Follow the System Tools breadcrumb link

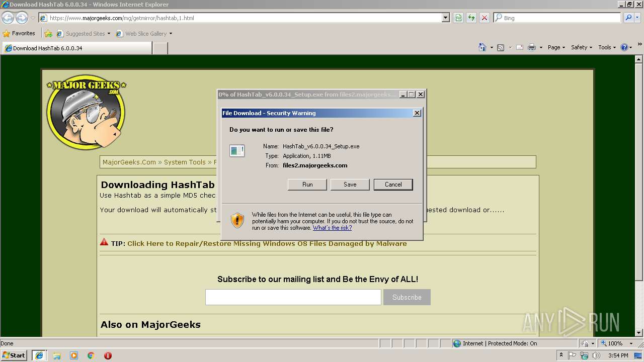coord(185,162)
